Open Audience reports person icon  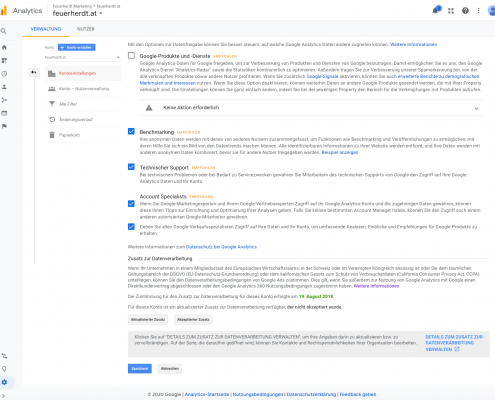pos(4,87)
